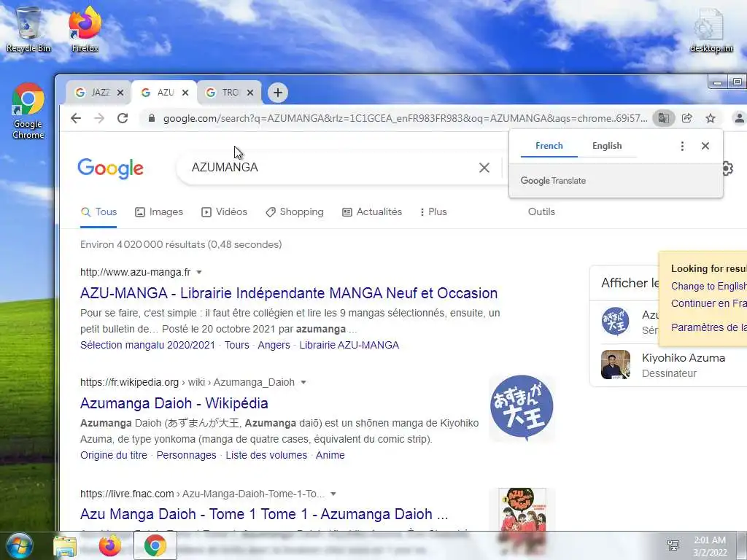Click the network tray icon
Viewport: 747px width, 560px height.
(673, 545)
